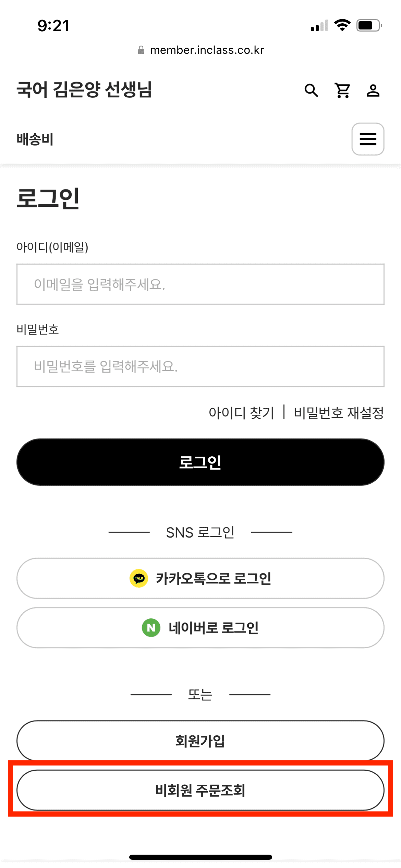Open 비회원 주문조회 order lookup
Viewport: 401px width, 868px height.
200,790
